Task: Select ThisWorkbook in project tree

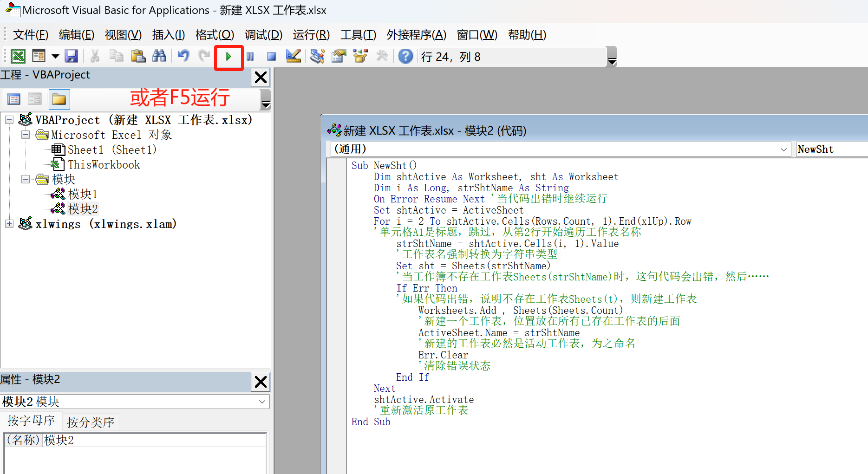Action: [104, 165]
